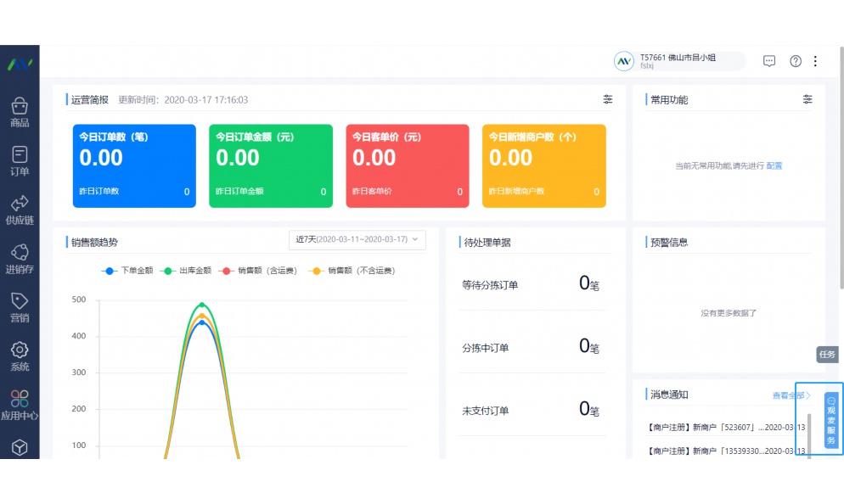Screen dimensions: 844x504
Task: Open the message bubble icon in the top bar
Action: [x=769, y=61]
